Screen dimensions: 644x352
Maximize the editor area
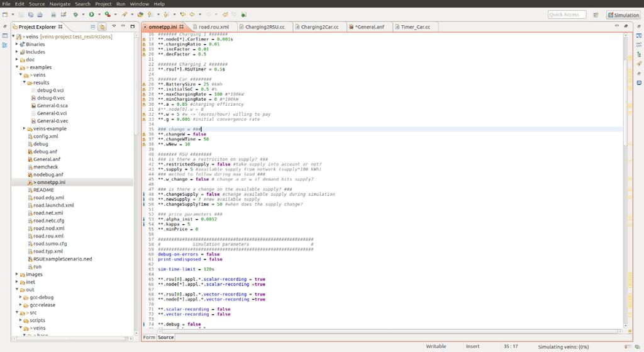point(626,26)
